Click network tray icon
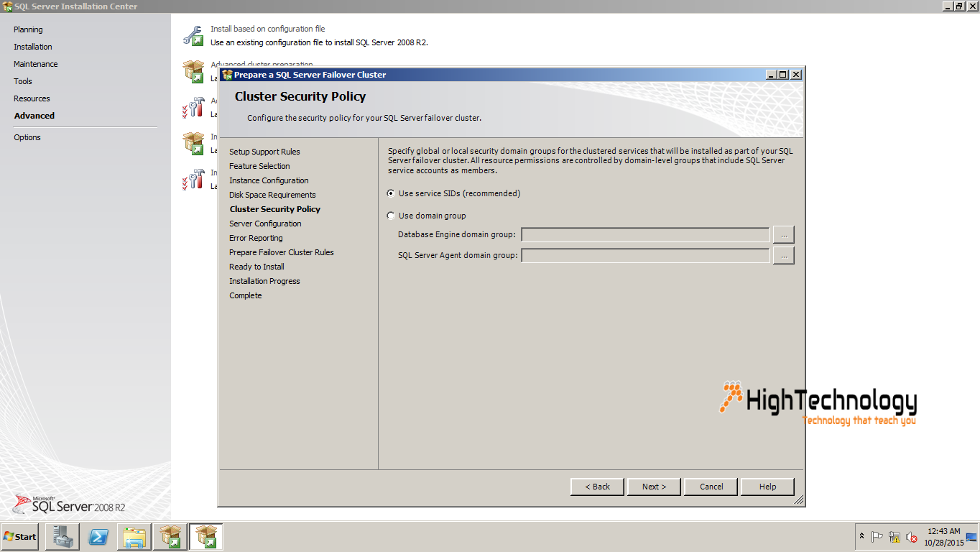 pos(895,537)
